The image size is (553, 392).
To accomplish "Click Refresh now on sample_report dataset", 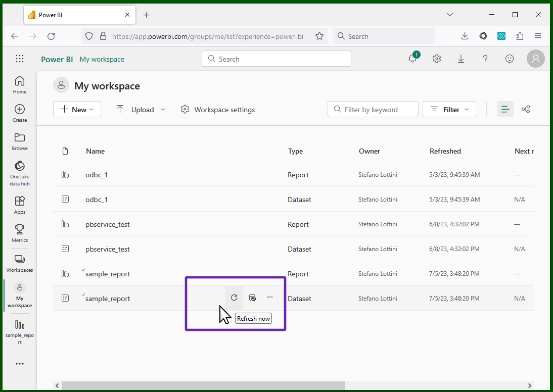I will click(x=234, y=298).
